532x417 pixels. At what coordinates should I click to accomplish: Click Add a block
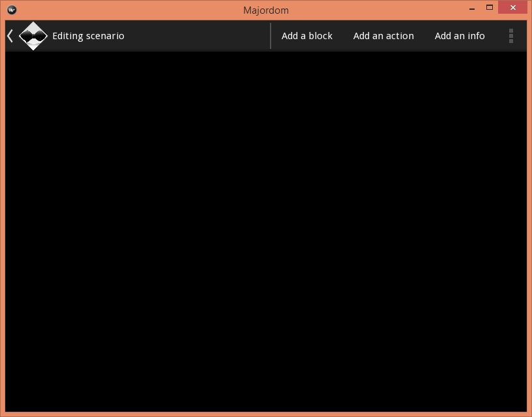point(307,36)
